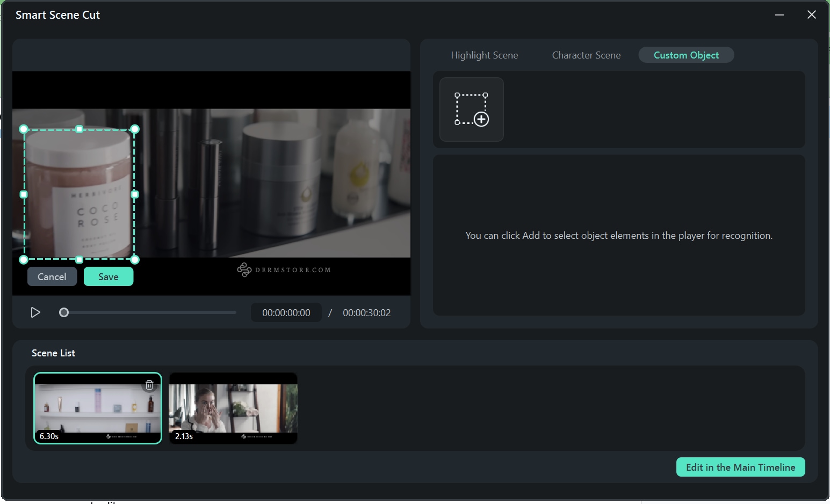The height and width of the screenshot is (504, 830).
Task: Click bottom-left corner handle of selection box
Action: point(24,260)
